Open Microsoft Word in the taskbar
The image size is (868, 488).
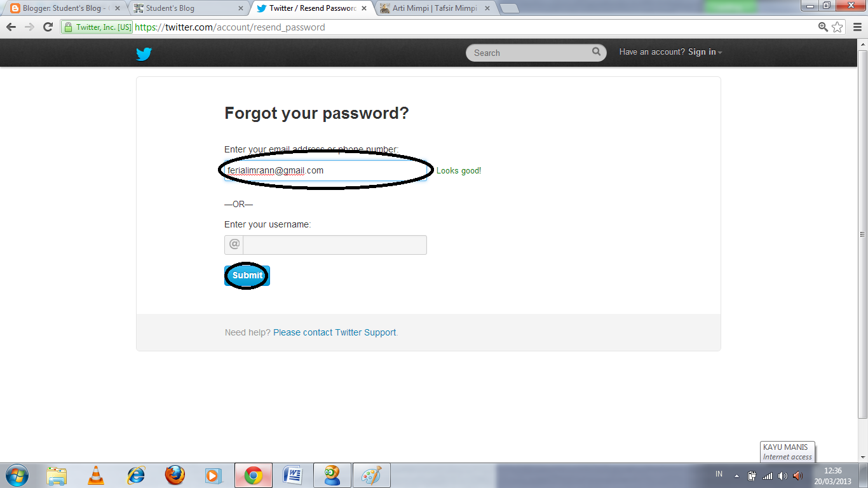click(292, 475)
